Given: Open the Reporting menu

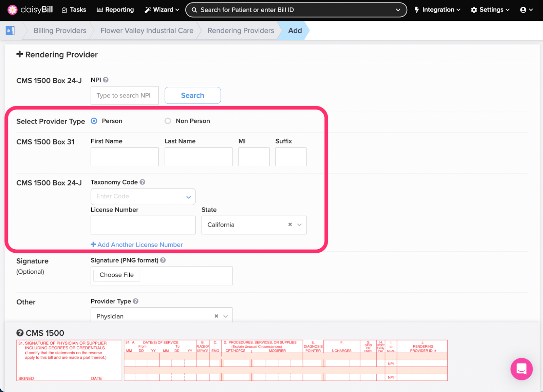Looking at the screenshot, I should [115, 10].
